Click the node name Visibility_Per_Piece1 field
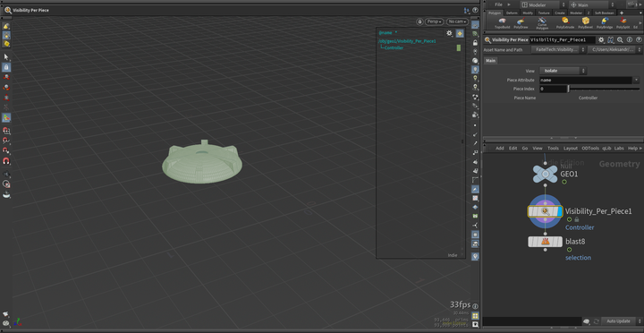644x333 pixels. click(x=563, y=40)
